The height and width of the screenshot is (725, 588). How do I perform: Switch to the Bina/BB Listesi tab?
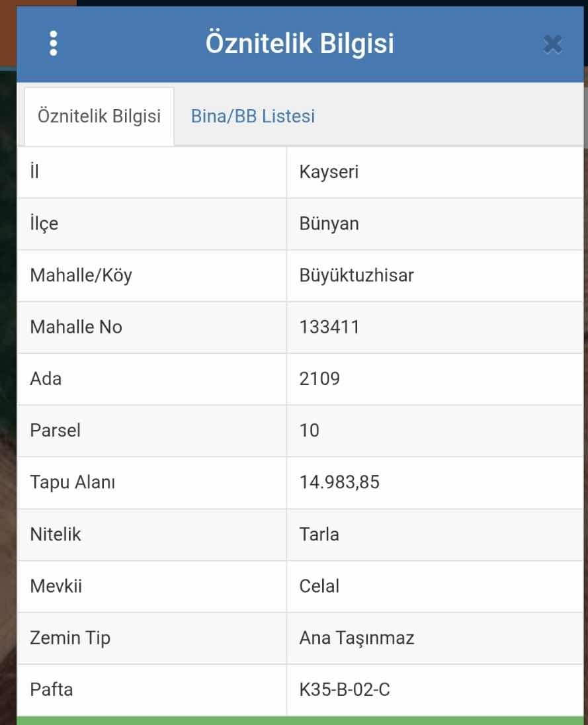pos(253,116)
